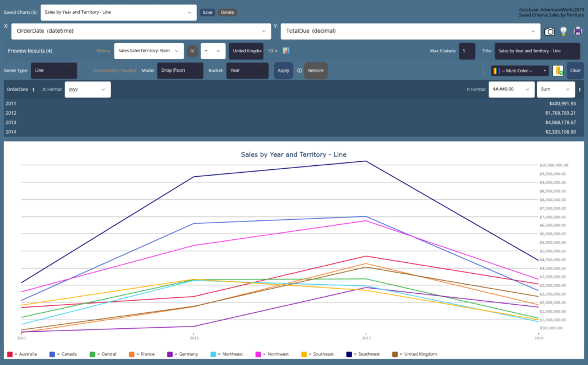Viewport: 588px width, 365px height.
Task: Open the Multi Color palette dropdown
Action: click(520, 71)
